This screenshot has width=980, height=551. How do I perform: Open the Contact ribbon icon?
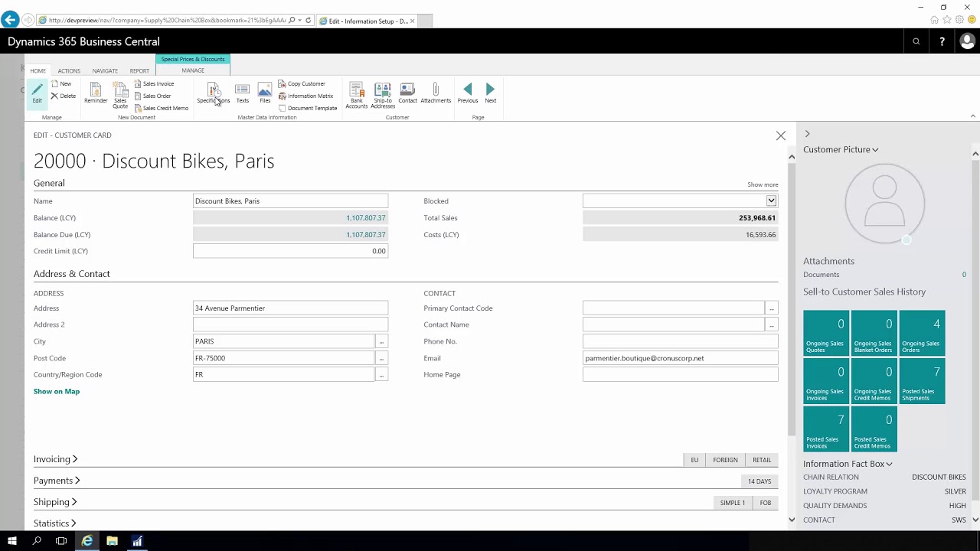407,93
